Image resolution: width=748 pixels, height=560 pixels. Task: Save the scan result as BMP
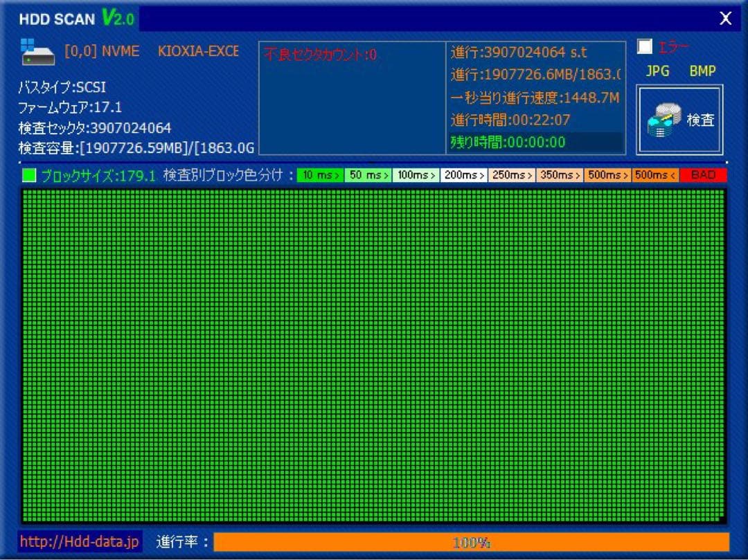pyautogui.click(x=702, y=71)
